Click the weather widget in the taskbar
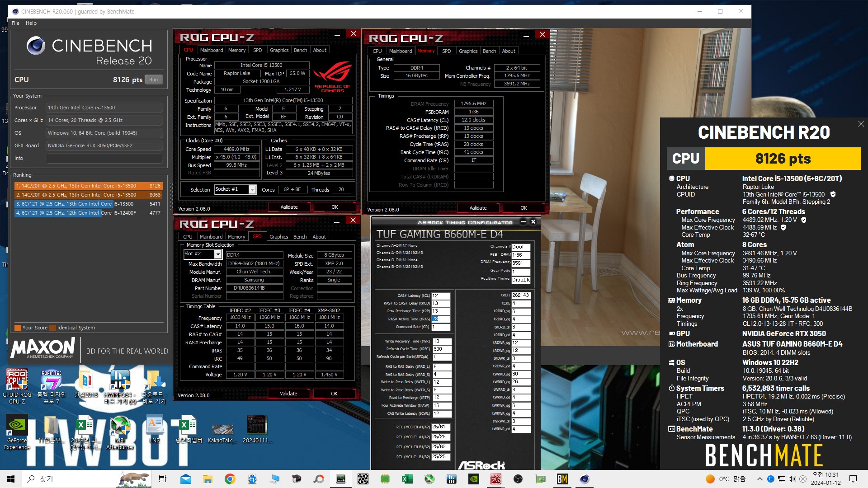868x488 pixels. [x=726, y=479]
